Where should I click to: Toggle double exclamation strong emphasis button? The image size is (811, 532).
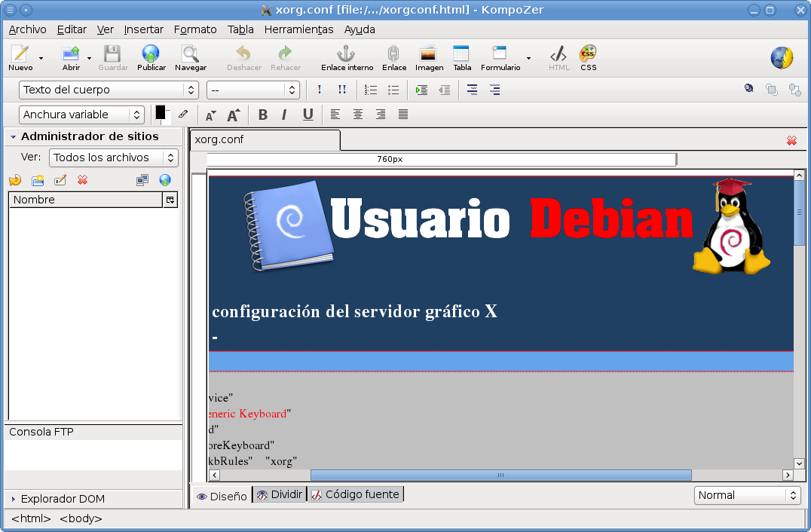click(342, 90)
